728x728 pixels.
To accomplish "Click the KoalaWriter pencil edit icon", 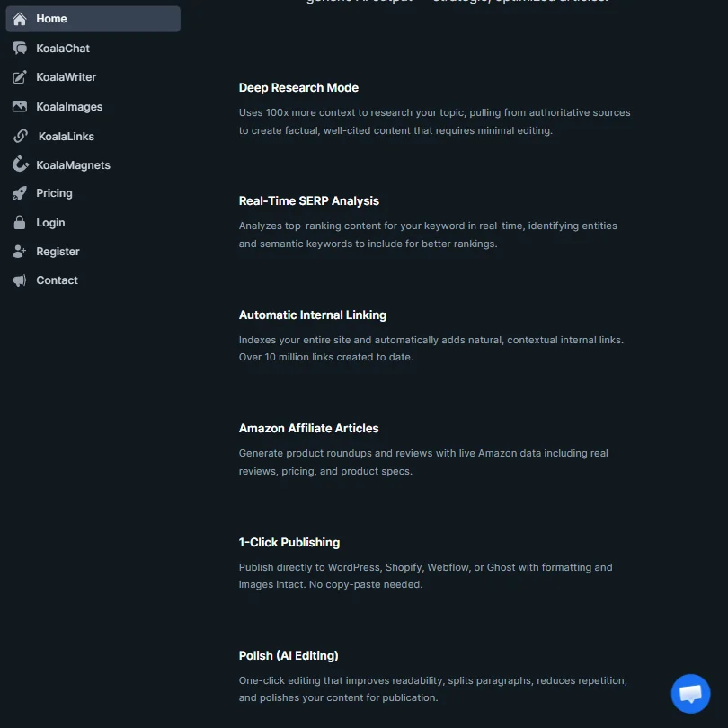I will 20,77.
